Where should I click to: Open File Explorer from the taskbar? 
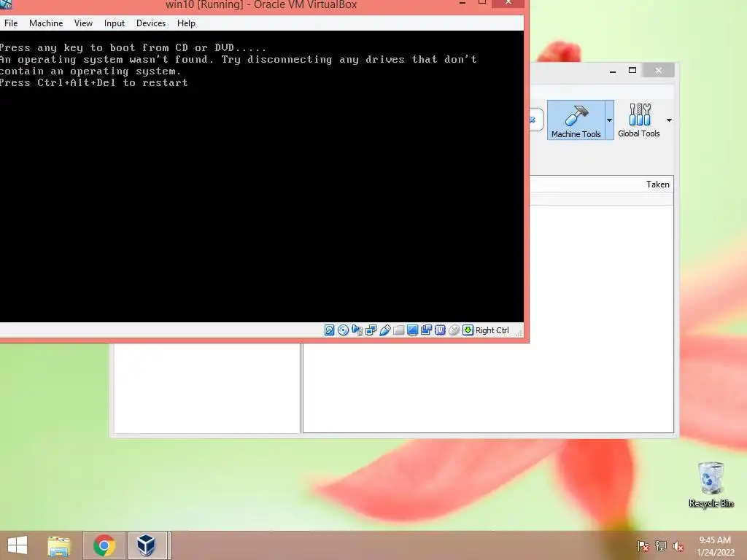(x=59, y=545)
